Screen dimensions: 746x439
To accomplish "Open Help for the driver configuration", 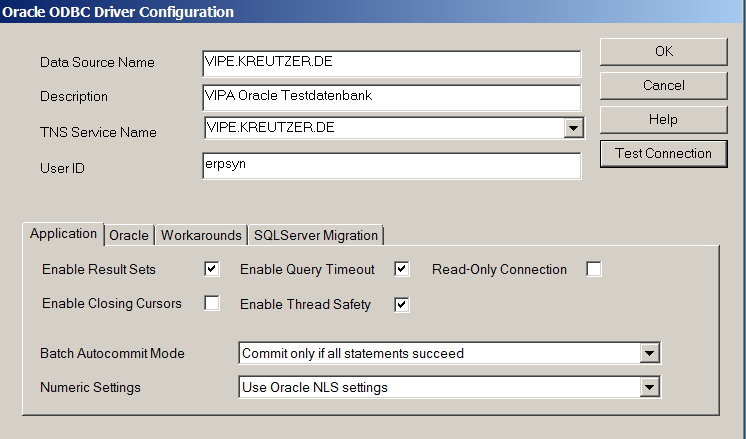I will [x=663, y=119].
